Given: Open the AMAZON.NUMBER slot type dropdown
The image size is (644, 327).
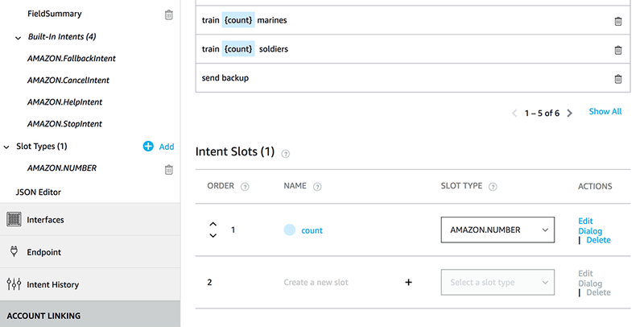Looking at the screenshot, I should [x=497, y=230].
